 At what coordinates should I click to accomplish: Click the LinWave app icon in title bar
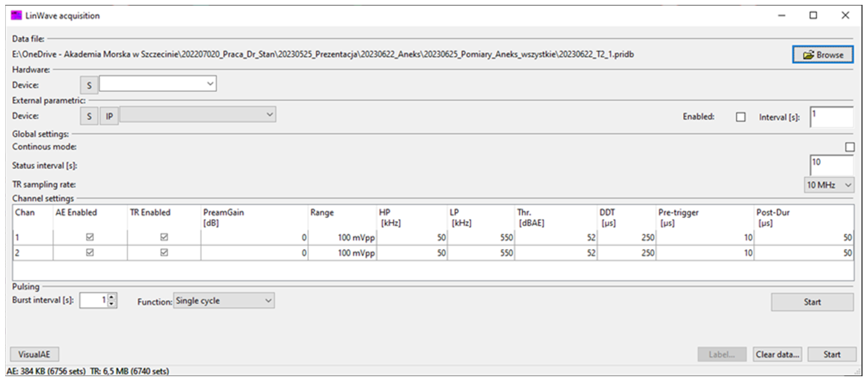pyautogui.click(x=16, y=15)
